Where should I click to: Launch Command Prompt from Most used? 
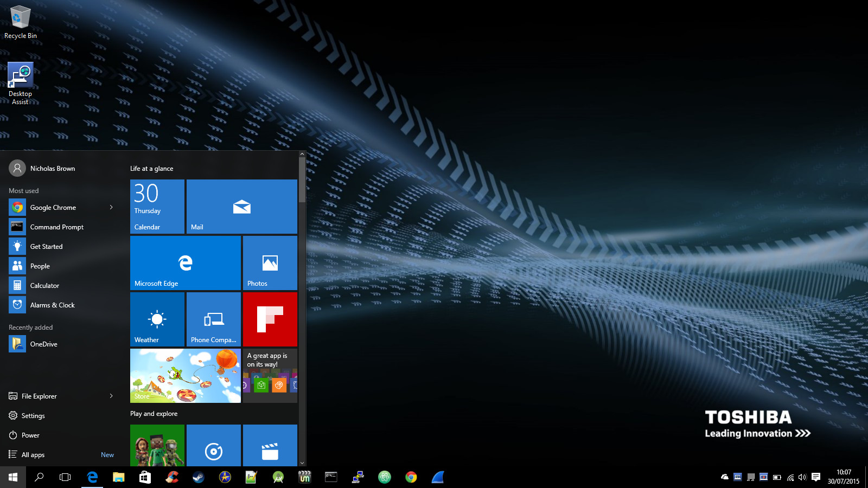click(x=56, y=227)
